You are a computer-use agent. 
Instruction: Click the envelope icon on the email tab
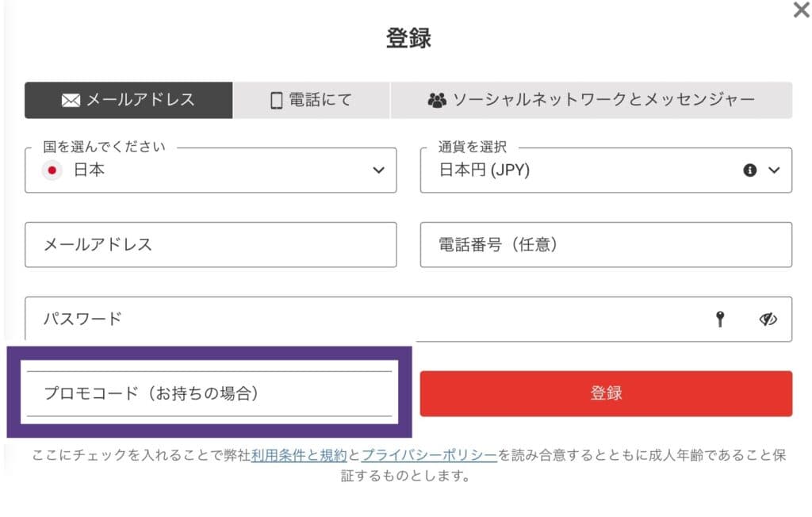coord(71,101)
